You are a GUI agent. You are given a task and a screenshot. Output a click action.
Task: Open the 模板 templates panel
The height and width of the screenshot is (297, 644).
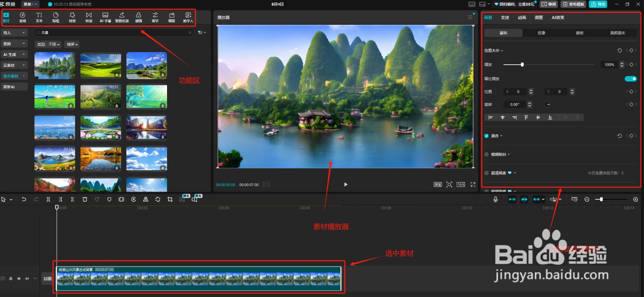click(171, 17)
